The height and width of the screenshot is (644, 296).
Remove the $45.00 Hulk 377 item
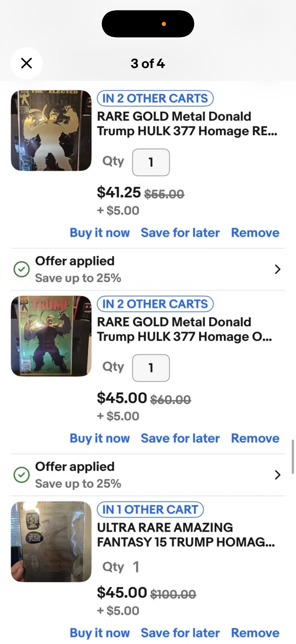point(255,438)
